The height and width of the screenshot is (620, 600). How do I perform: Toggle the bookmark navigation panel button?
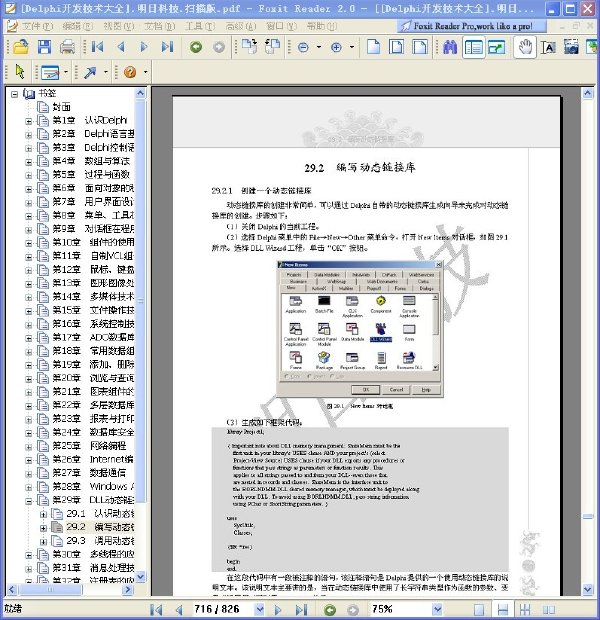coord(473,47)
